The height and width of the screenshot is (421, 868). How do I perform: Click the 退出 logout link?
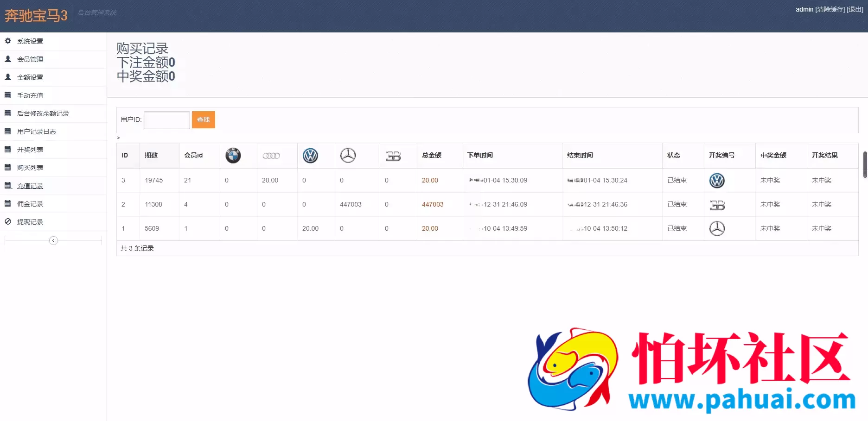tap(855, 9)
